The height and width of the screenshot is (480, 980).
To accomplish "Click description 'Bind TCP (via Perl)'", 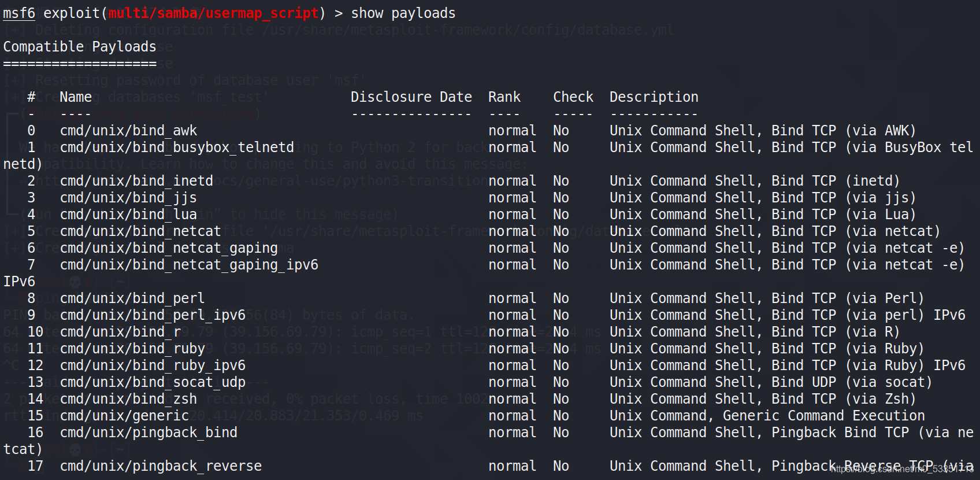I will [x=848, y=298].
